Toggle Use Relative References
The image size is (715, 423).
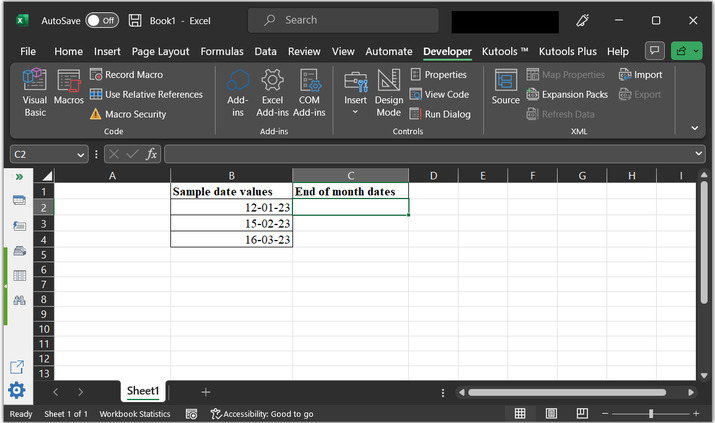pyautogui.click(x=146, y=94)
